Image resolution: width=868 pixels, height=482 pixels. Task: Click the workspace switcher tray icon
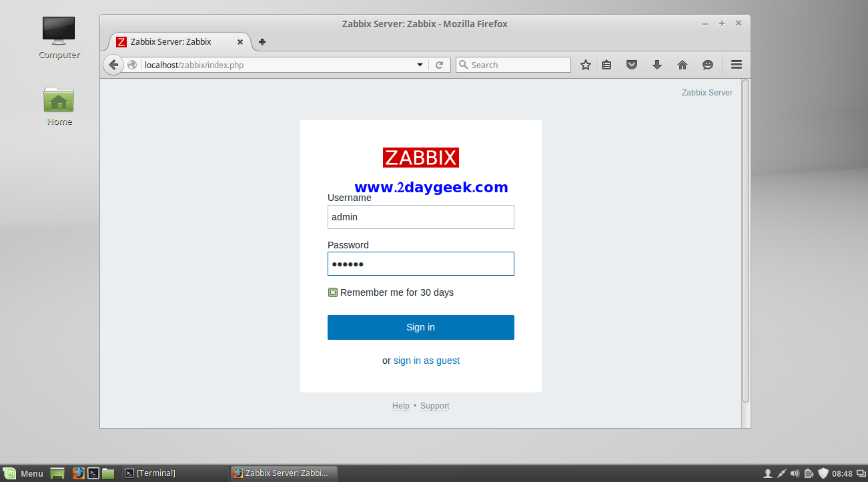[860, 473]
